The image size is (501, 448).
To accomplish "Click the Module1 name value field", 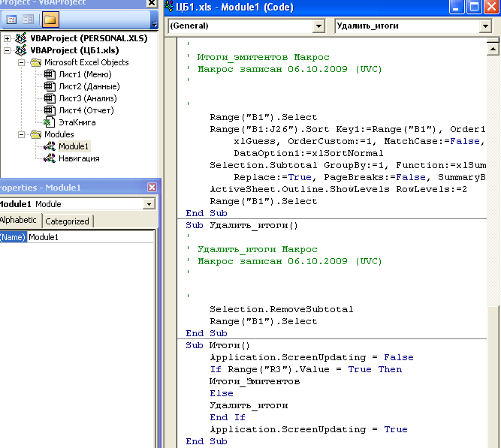I will tap(90, 237).
